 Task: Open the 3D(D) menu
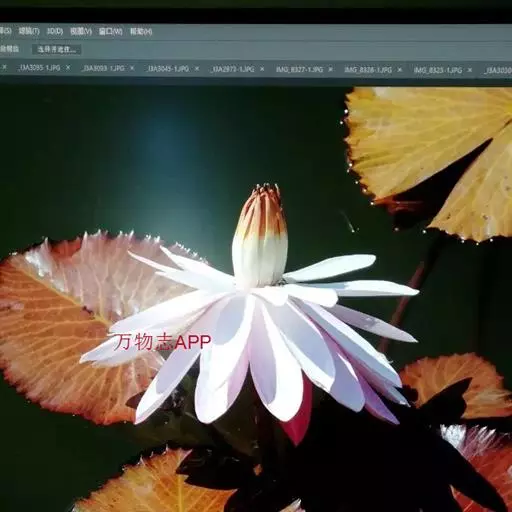tap(55, 31)
